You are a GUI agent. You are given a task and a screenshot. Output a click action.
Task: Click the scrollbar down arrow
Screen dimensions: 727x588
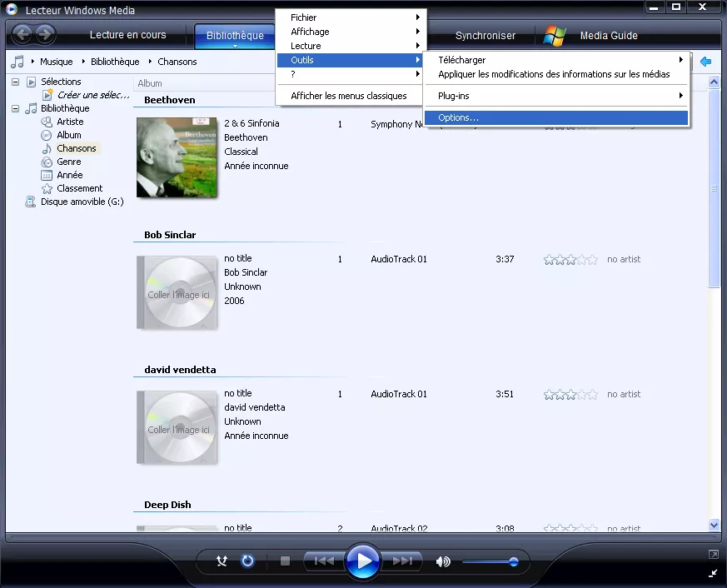pyautogui.click(x=714, y=525)
